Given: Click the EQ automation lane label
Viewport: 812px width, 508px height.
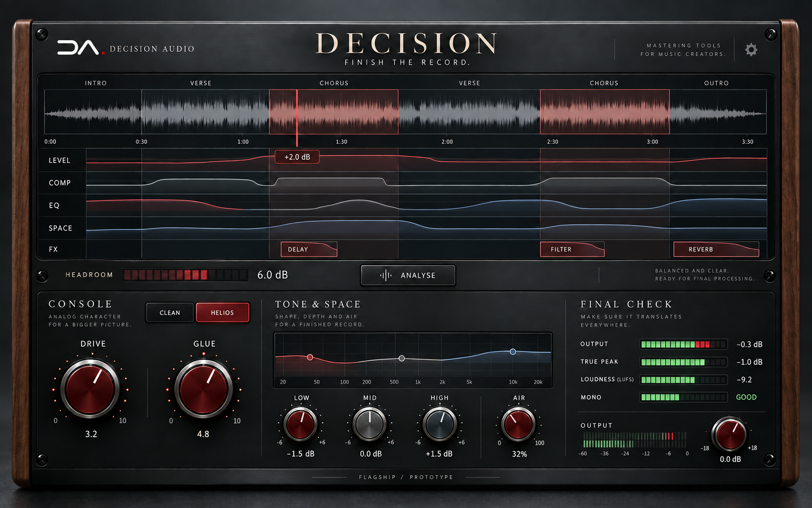Looking at the screenshot, I should [x=54, y=205].
